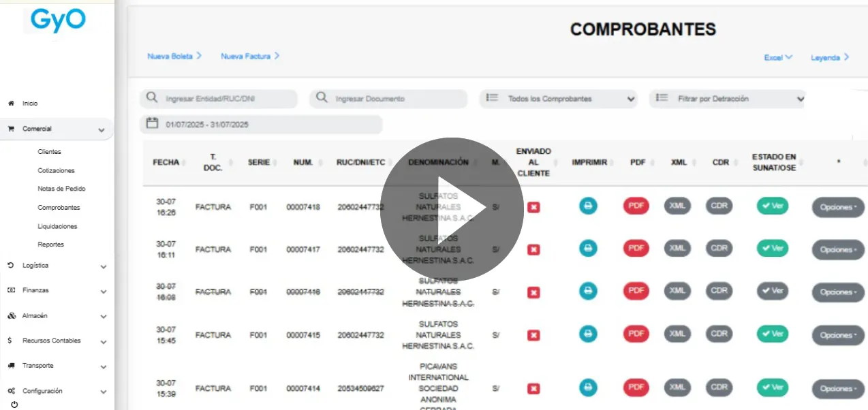868x410 pixels.
Task: Click the Nueva Boleta link
Action: click(174, 57)
